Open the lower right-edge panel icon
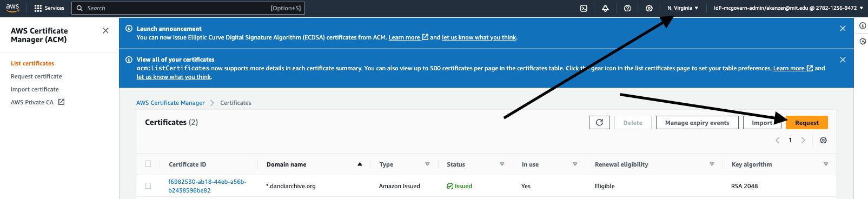The image size is (868, 199). click(863, 41)
